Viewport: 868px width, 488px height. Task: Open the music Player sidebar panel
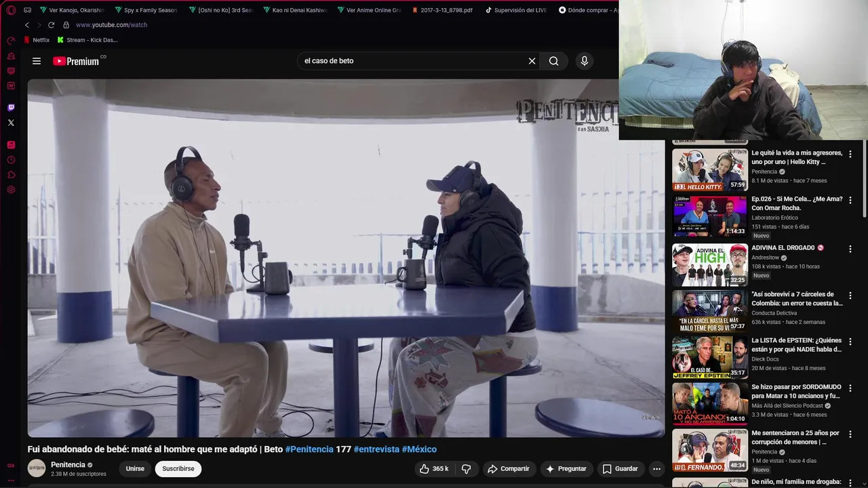[x=11, y=145]
